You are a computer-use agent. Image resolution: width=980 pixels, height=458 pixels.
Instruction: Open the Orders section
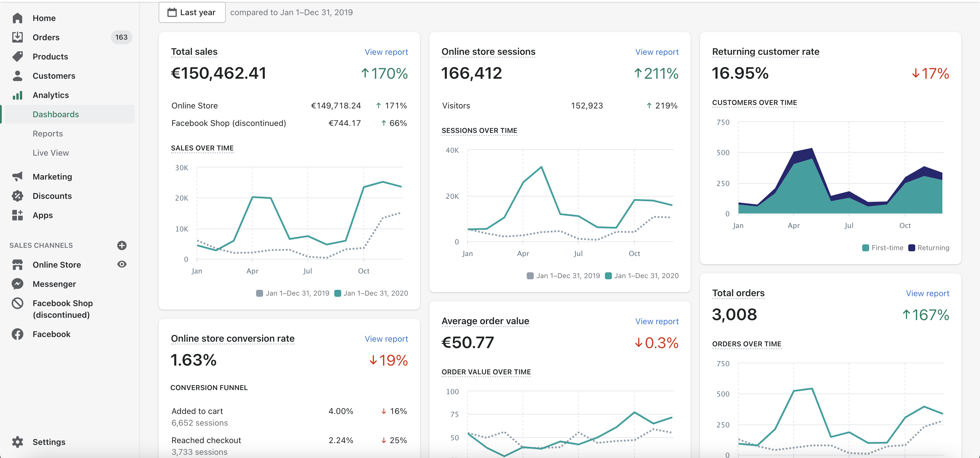tap(46, 37)
